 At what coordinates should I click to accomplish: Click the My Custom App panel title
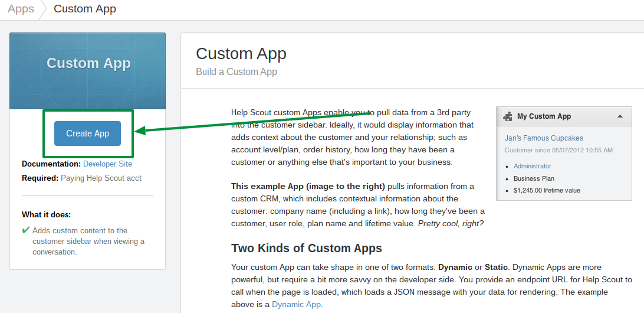tap(544, 116)
